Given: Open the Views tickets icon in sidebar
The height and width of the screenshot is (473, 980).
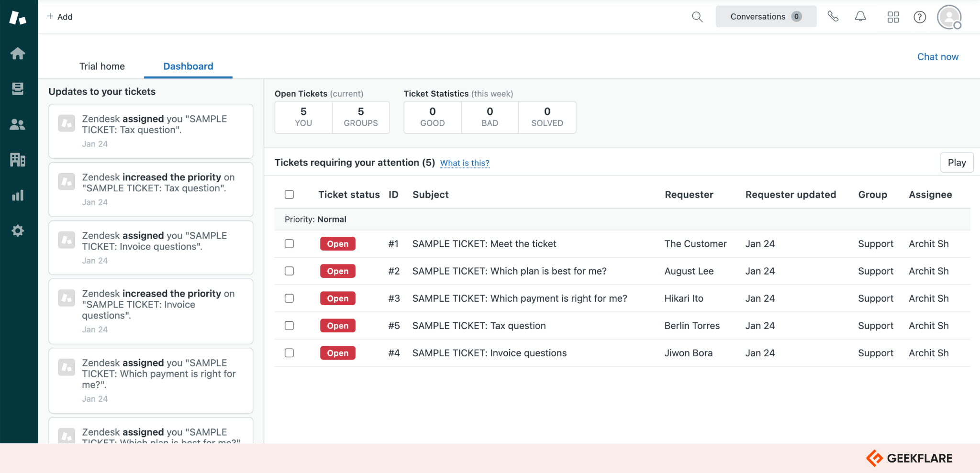Looking at the screenshot, I should (18, 88).
